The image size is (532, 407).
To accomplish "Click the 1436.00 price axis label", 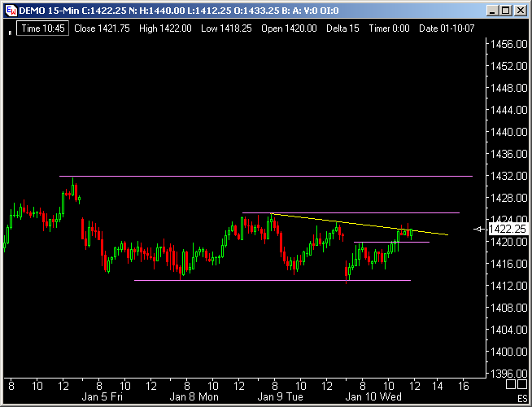I will 509,154.
